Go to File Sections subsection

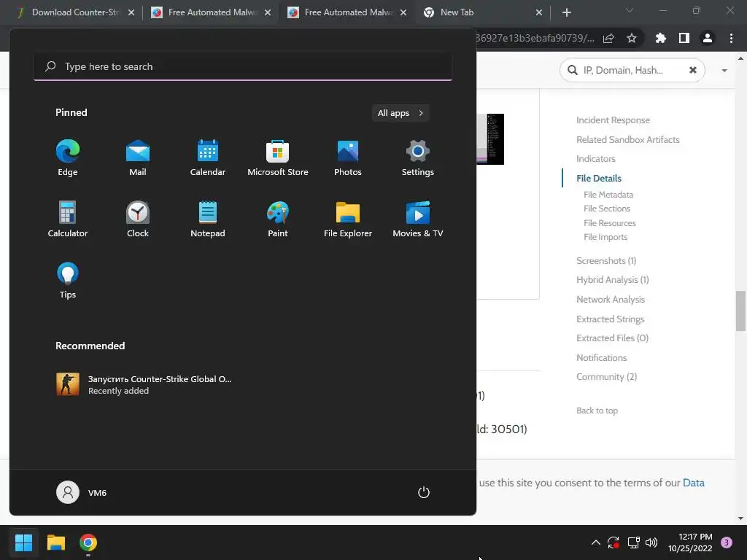pyautogui.click(x=606, y=209)
